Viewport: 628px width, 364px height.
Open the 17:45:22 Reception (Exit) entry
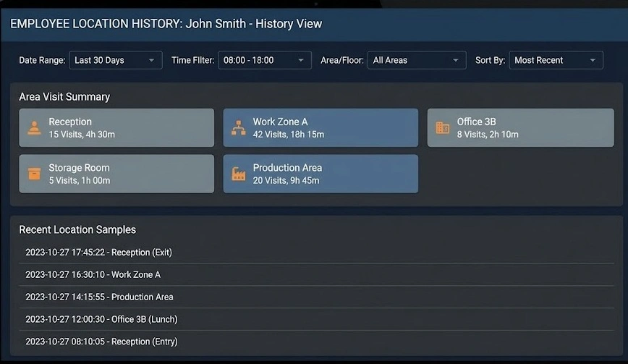98,253
